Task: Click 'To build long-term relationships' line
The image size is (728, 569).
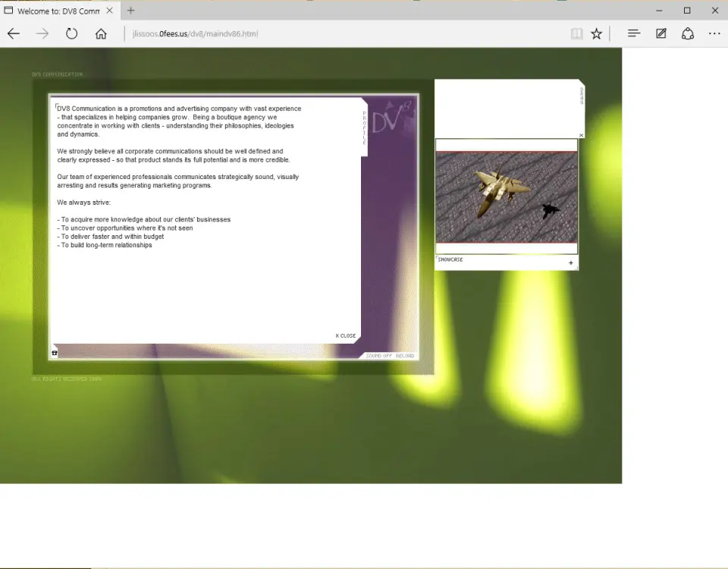Action: (105, 245)
